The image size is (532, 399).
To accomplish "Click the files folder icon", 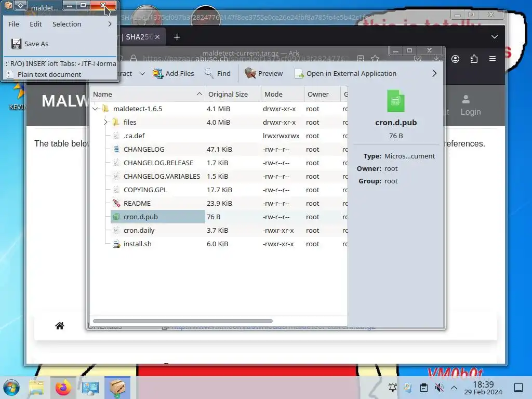I will click(116, 122).
